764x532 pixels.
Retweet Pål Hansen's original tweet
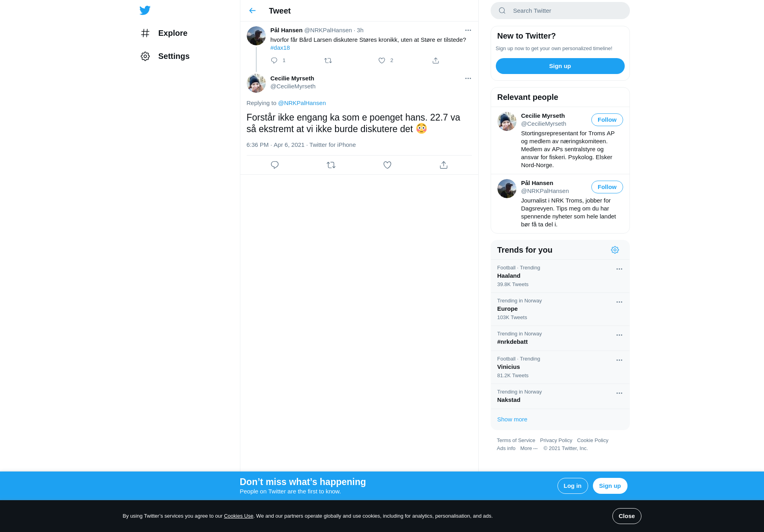328,60
